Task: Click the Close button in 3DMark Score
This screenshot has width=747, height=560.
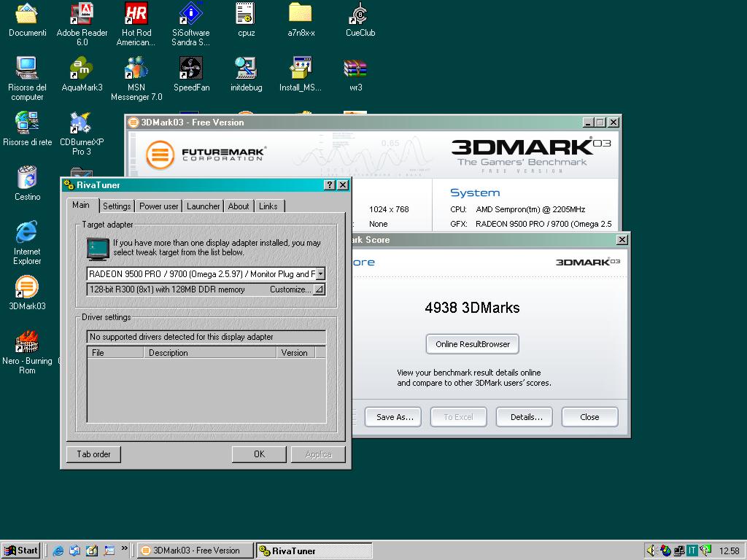Action: click(x=589, y=417)
